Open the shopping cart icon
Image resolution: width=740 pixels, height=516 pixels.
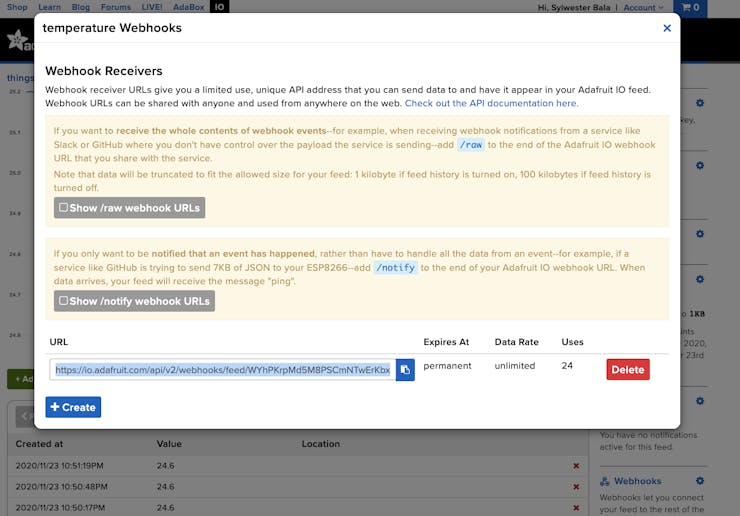pos(690,8)
